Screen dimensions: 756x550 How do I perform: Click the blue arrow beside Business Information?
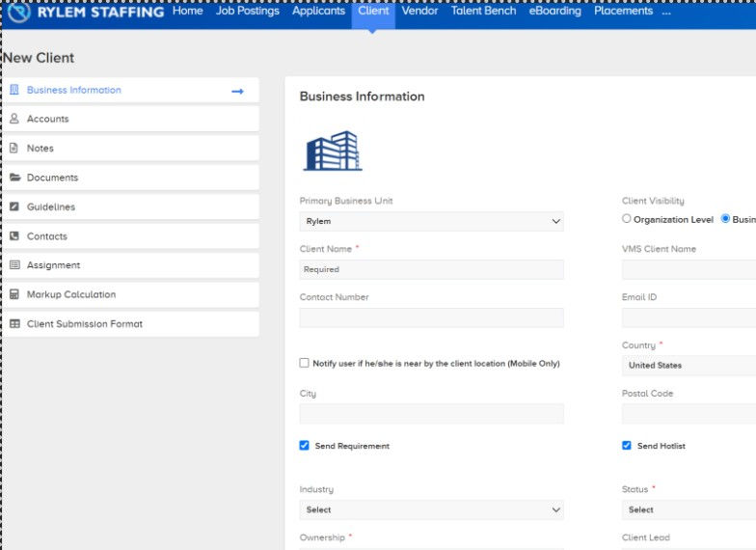(237, 91)
